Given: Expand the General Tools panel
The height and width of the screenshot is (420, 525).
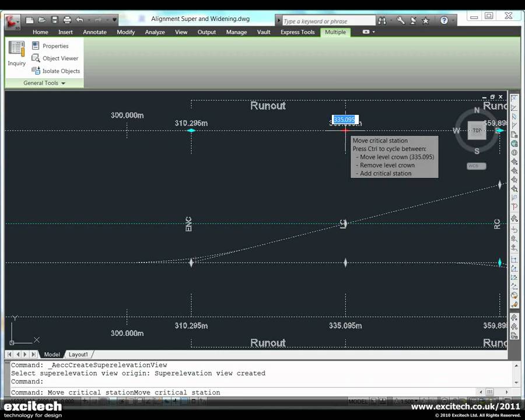Looking at the screenshot, I should [x=44, y=83].
